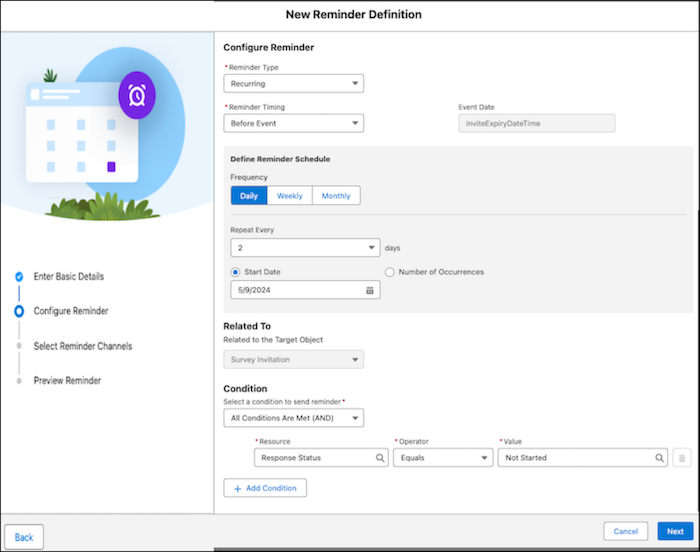The image size is (700, 552).
Task: Expand the Reminder Timing dropdown
Action: pos(293,124)
